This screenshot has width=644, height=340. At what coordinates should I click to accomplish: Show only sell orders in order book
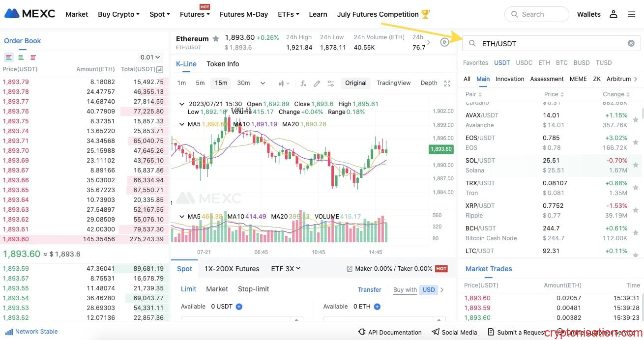tap(33, 57)
